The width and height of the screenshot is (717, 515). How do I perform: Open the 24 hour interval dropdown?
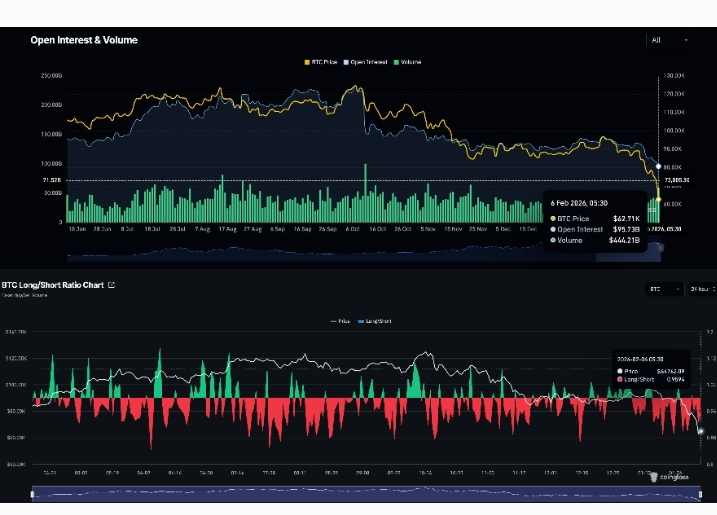[698, 288]
